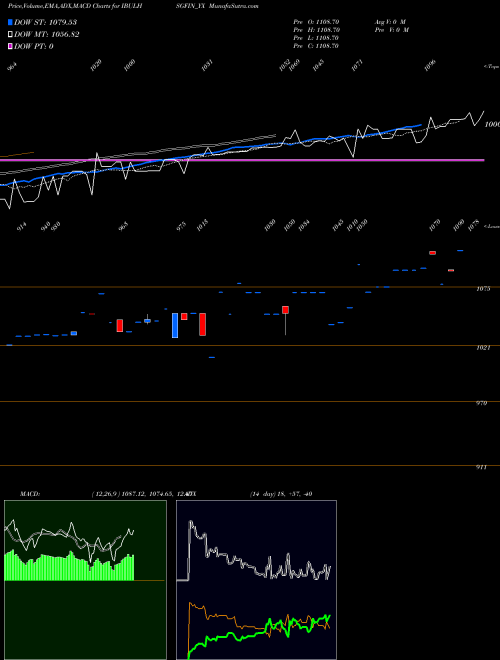Select the 'DOW PT: 0' legend text
Viewport: 500px width, 660px height.
34,46
